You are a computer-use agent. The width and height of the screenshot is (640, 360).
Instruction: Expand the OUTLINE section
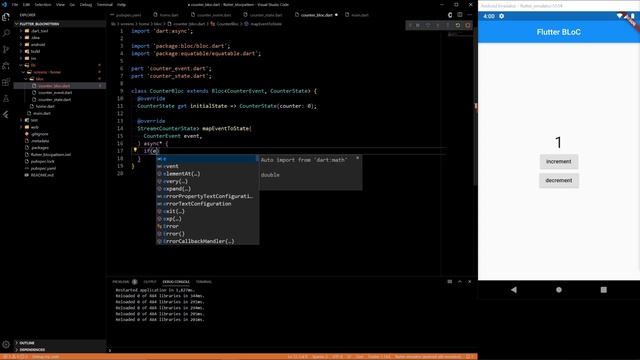tap(27, 343)
